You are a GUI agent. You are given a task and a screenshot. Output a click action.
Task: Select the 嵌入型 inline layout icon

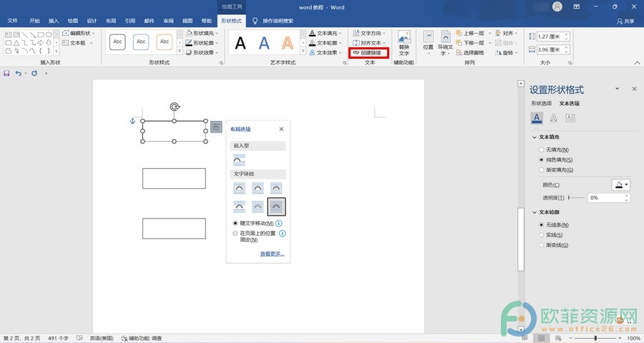point(239,160)
